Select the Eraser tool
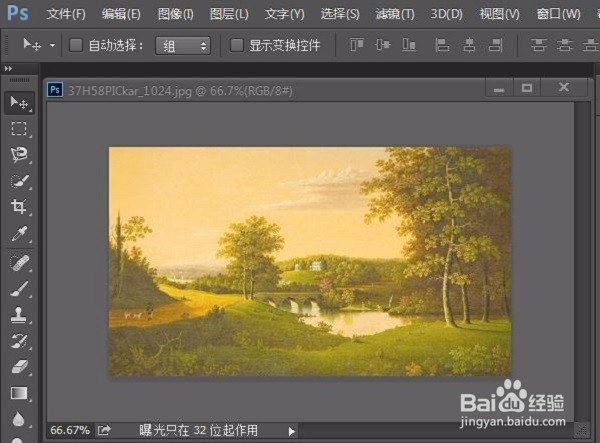The image size is (600, 443). pyautogui.click(x=19, y=367)
